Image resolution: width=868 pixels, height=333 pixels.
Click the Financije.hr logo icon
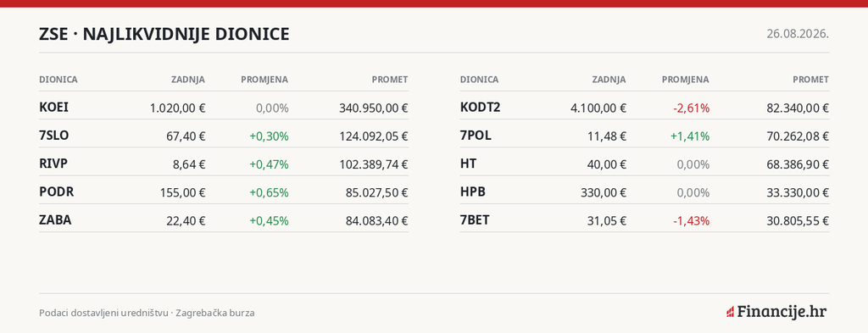pos(730,312)
